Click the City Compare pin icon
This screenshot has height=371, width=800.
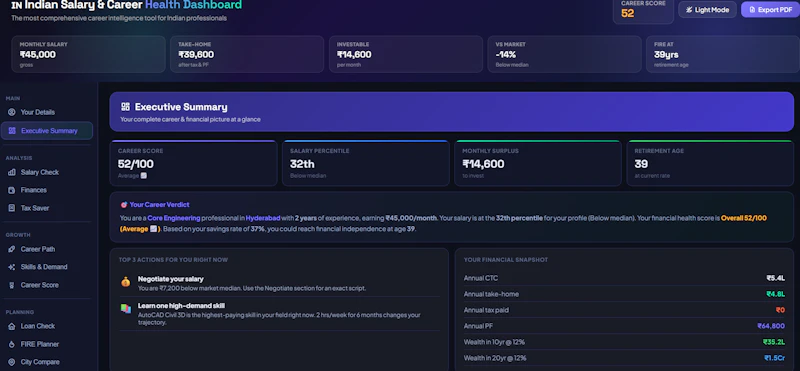[11, 362]
